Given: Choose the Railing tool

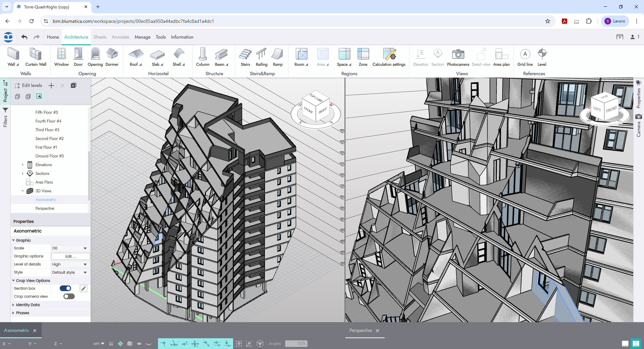Looking at the screenshot, I should tap(261, 57).
